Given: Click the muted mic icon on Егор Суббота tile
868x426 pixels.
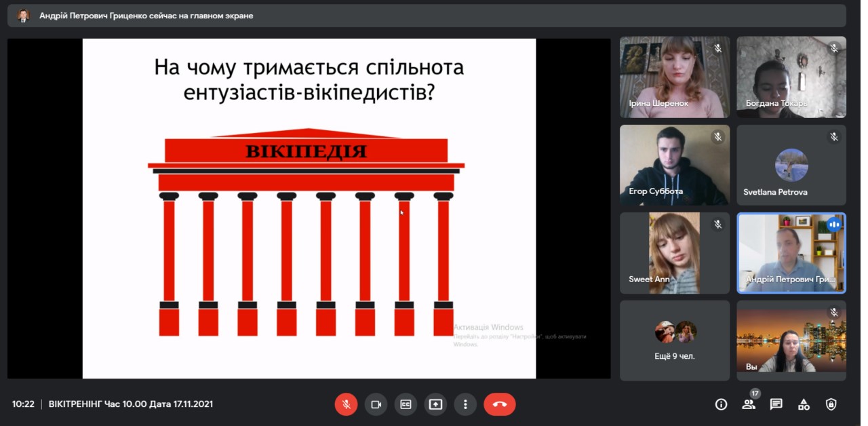Looking at the screenshot, I should click(x=717, y=137).
